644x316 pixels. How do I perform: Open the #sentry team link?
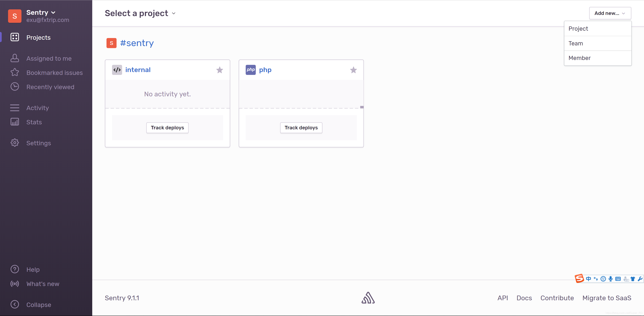(x=137, y=43)
